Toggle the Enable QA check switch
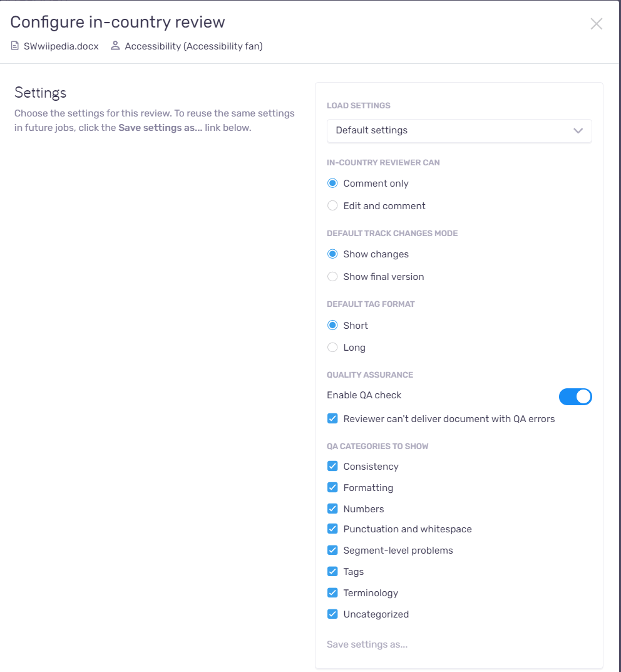 (x=575, y=396)
